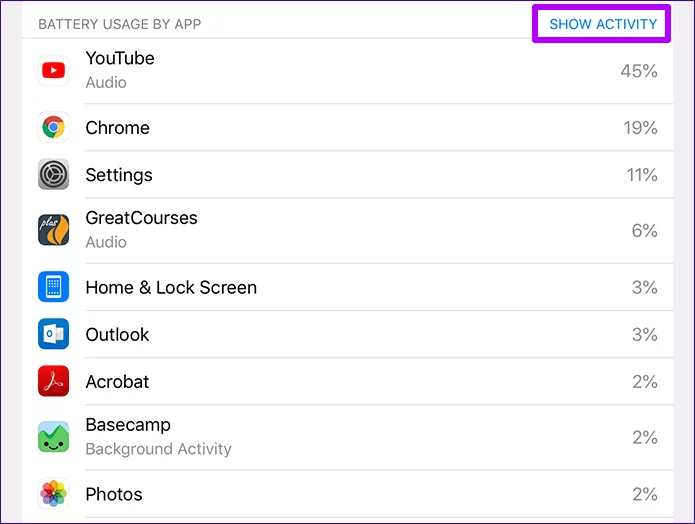
Task: Click the Show Activity link
Action: pyautogui.click(x=603, y=24)
